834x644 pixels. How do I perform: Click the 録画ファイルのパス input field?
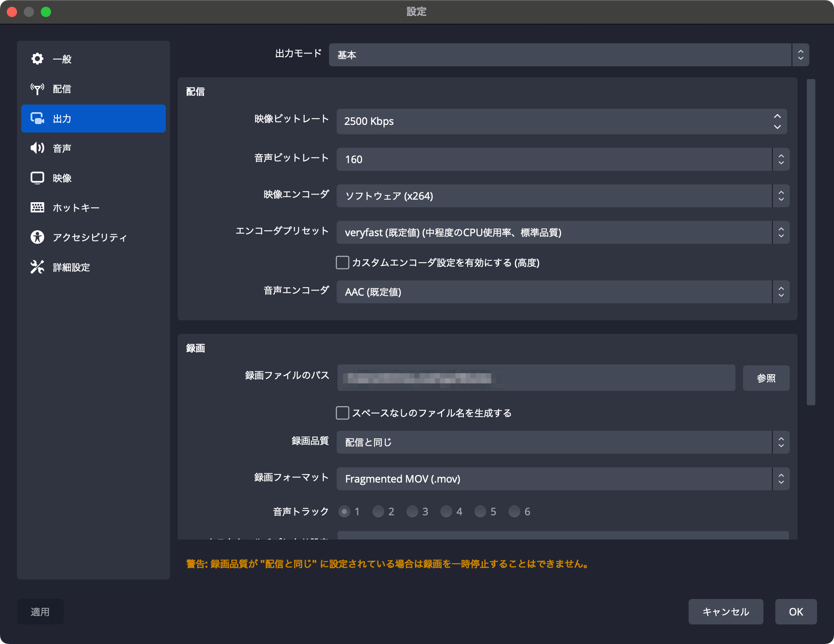(536, 378)
